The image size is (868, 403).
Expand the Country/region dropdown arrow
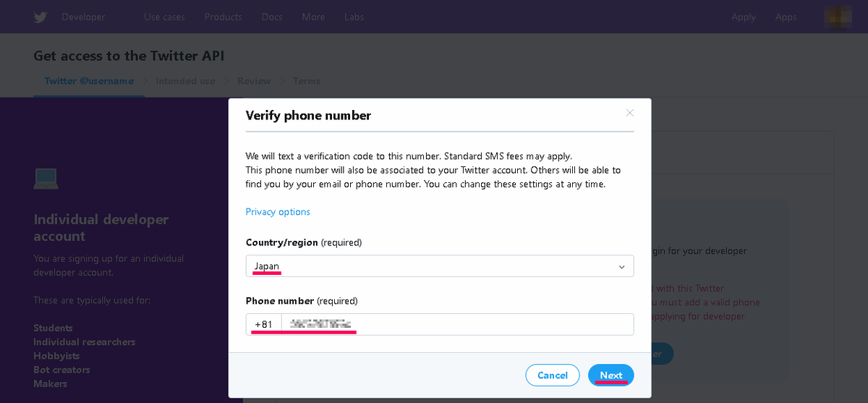[x=621, y=267]
